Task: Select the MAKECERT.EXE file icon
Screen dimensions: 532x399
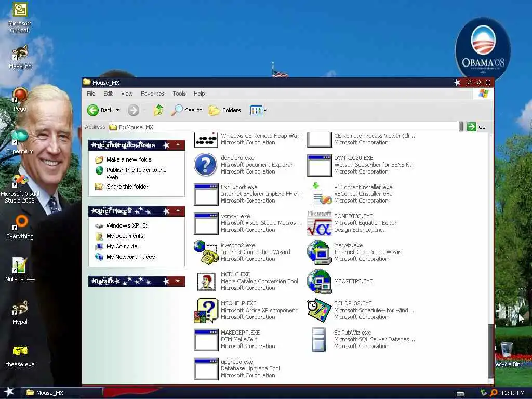Action: click(206, 339)
